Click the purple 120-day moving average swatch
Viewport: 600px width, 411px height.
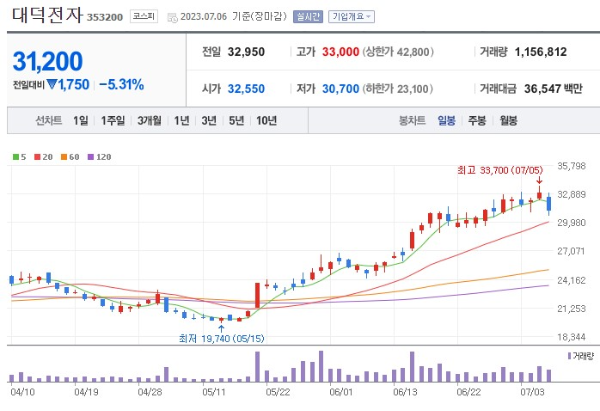click(91, 157)
